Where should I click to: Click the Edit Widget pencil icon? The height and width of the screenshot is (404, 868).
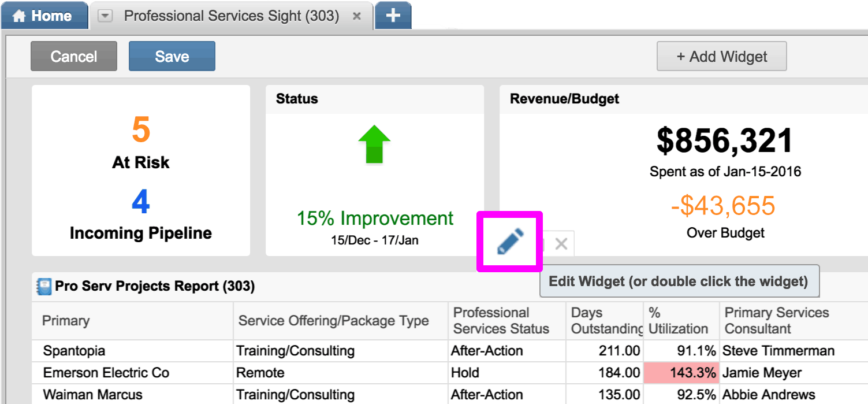[510, 242]
